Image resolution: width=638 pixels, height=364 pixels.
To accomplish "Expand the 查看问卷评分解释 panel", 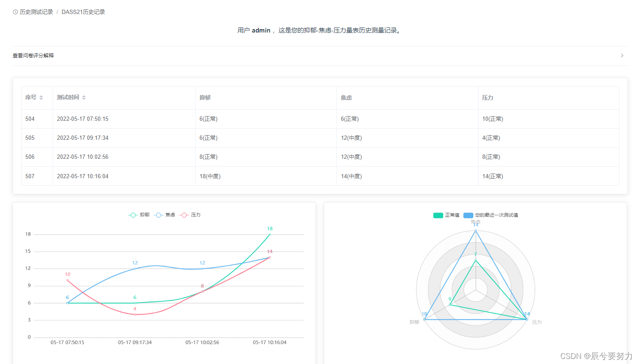I will [x=320, y=56].
